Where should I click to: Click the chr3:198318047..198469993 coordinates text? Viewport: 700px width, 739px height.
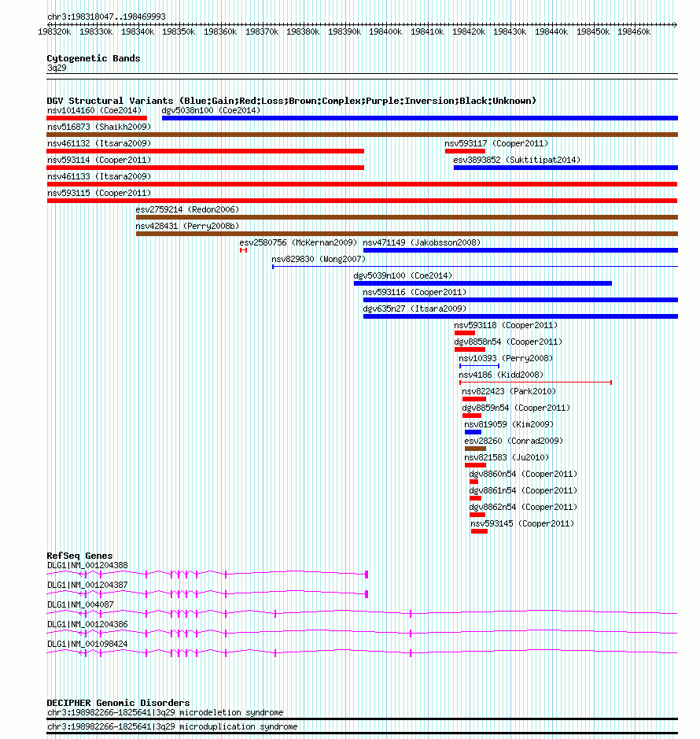point(106,17)
